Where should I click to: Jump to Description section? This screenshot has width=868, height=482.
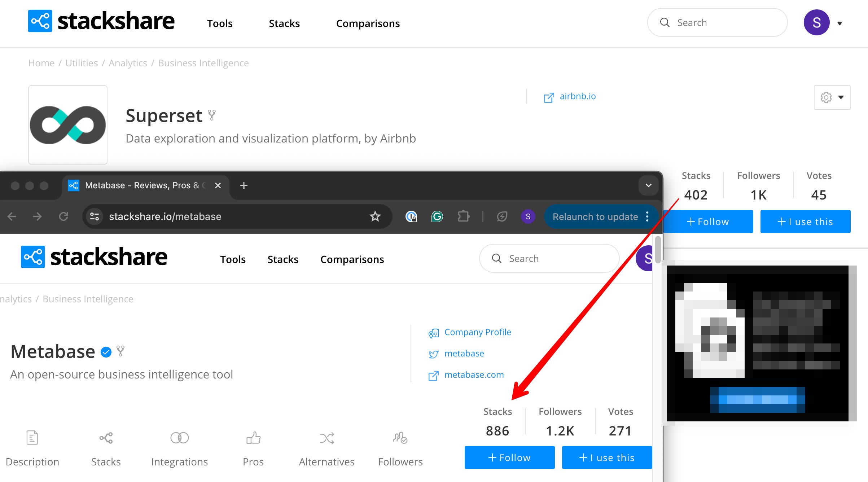coord(32,449)
